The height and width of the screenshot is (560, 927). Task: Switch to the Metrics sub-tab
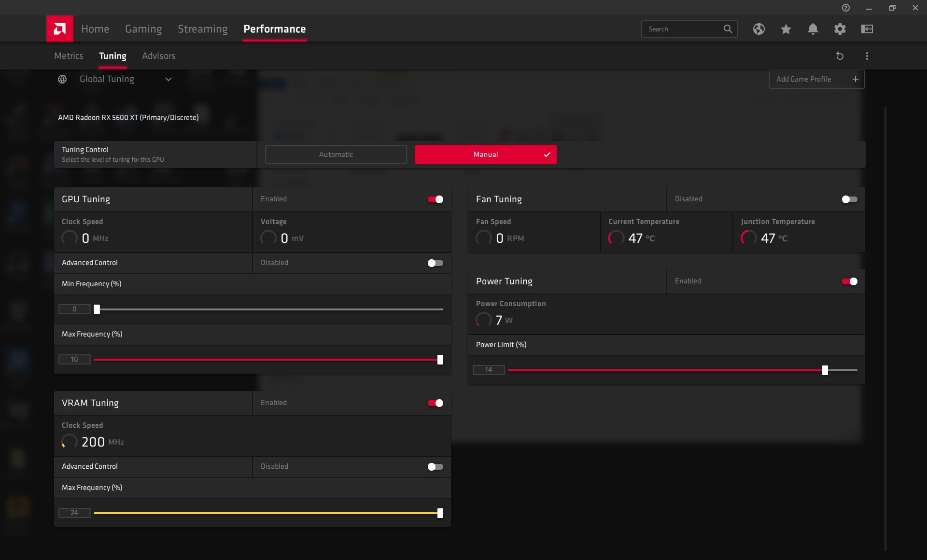tap(69, 56)
